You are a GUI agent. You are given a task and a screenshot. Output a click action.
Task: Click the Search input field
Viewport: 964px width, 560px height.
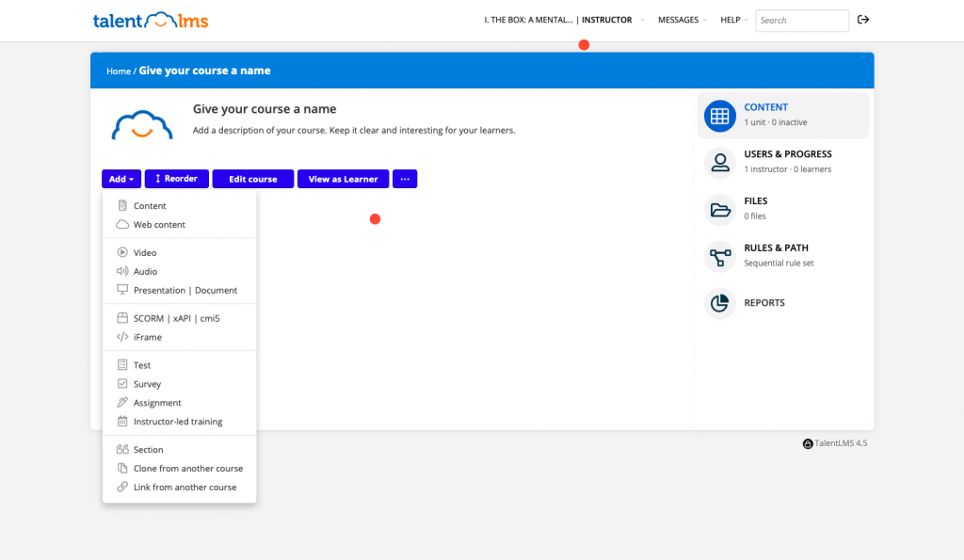802,21
